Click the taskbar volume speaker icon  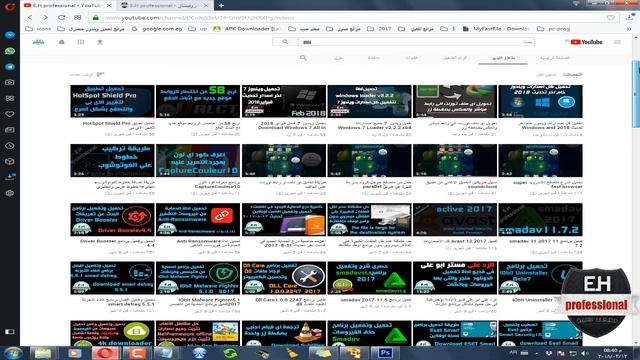coord(584,353)
